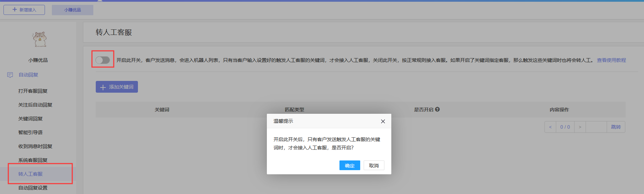
Task: Click the 转人工客服 page heading
Action: coord(114,32)
